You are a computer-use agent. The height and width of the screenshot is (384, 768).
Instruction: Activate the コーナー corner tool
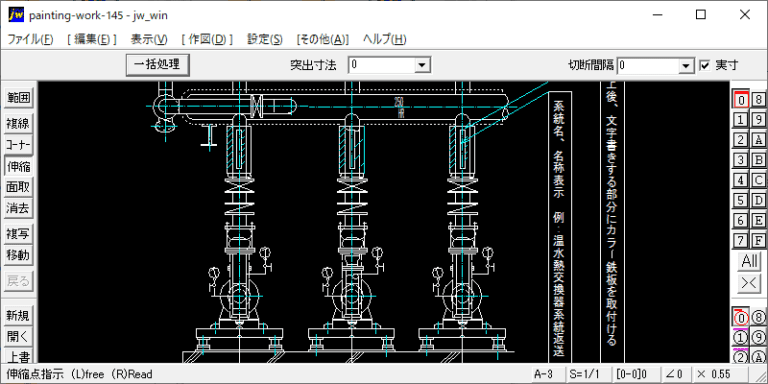click(18, 145)
